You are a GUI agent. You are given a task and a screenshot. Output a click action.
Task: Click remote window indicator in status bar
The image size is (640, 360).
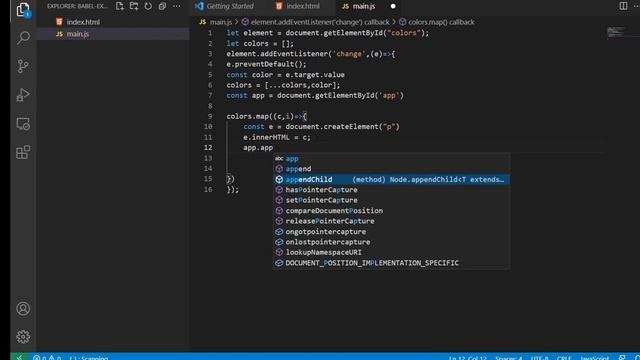pyautogui.click(x=19, y=357)
